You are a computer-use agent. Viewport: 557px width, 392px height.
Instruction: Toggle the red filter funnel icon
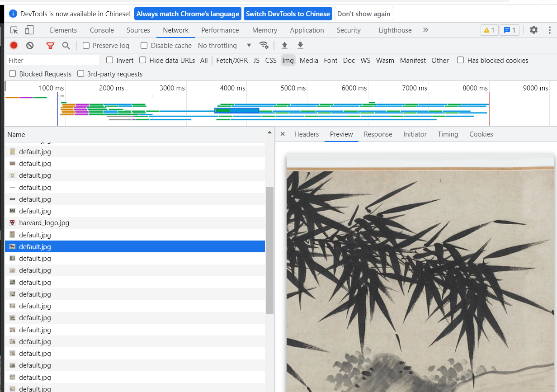coord(50,45)
